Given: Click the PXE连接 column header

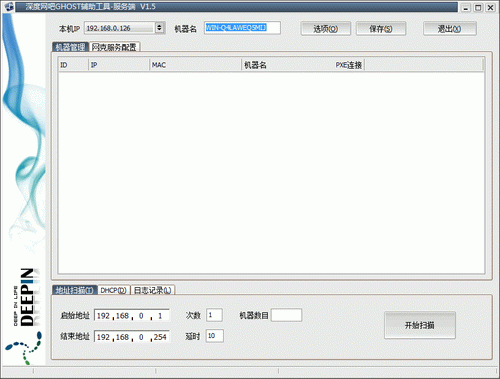Looking at the screenshot, I should tap(349, 65).
